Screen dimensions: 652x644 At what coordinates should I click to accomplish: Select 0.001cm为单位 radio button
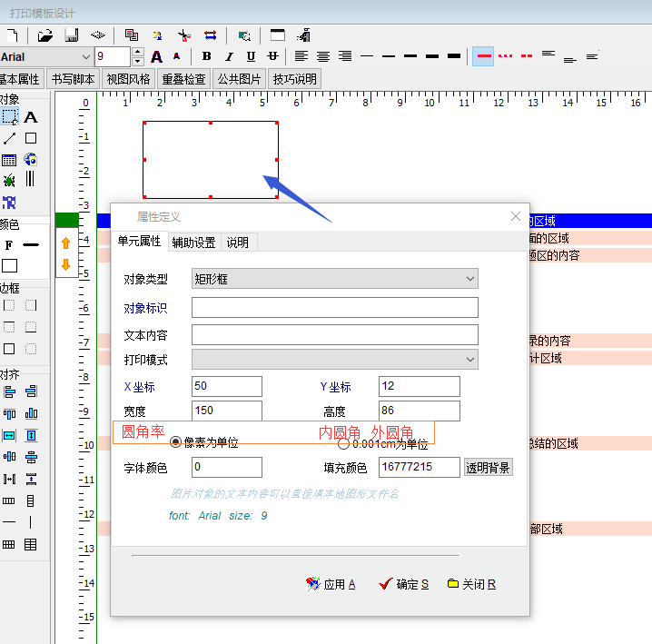click(343, 444)
